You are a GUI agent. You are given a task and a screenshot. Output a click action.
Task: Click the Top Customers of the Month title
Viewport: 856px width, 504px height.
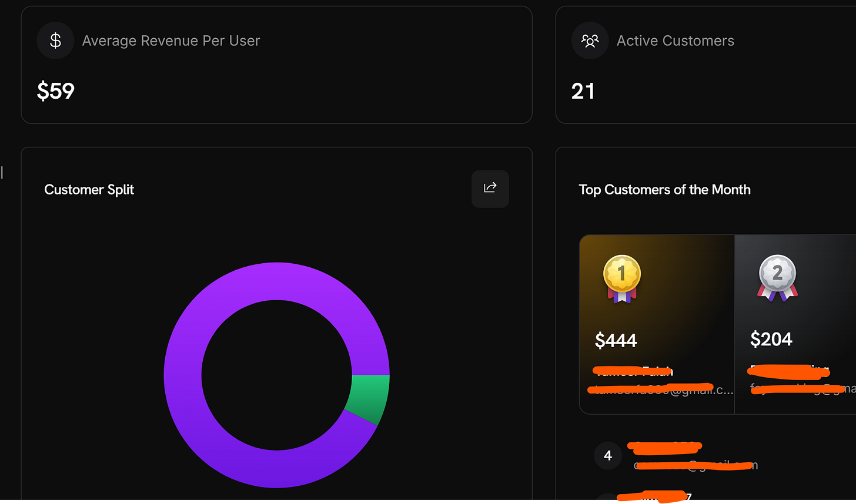(x=664, y=189)
